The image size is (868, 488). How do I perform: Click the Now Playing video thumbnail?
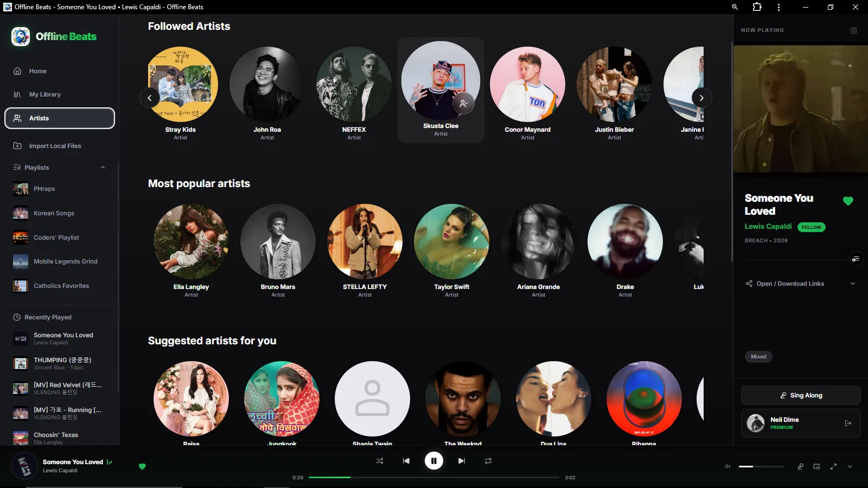801,108
